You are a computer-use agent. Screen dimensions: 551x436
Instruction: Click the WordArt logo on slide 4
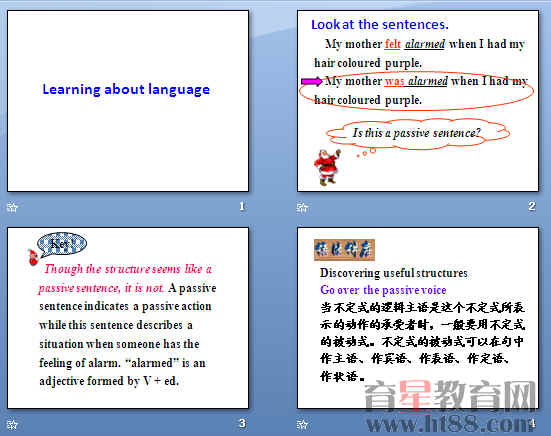click(x=344, y=250)
